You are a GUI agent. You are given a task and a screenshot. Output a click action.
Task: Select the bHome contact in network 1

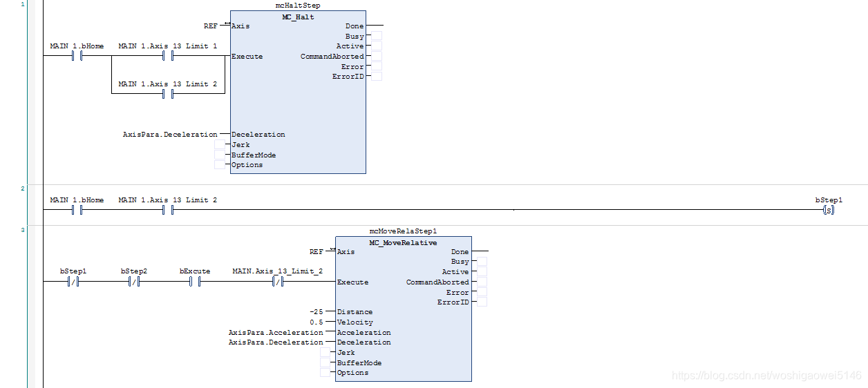pos(77,56)
